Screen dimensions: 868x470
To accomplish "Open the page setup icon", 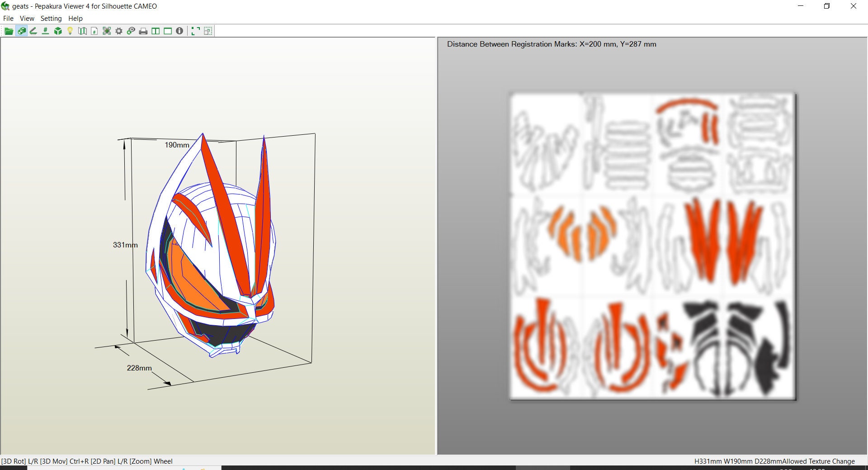I will click(94, 31).
